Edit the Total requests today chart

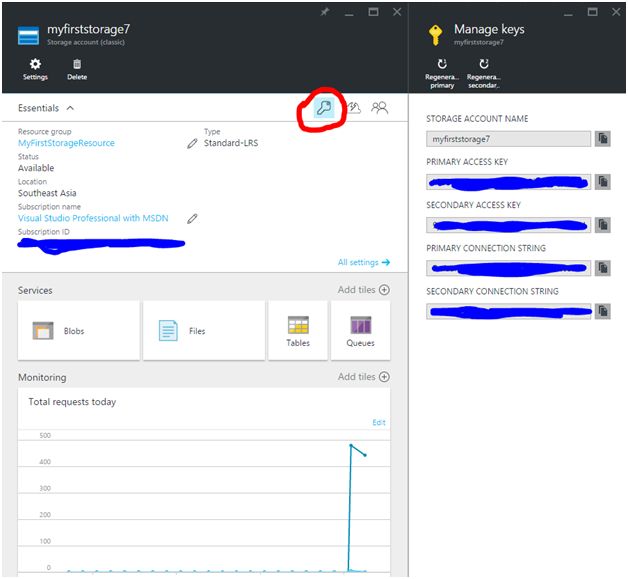pyautogui.click(x=378, y=422)
